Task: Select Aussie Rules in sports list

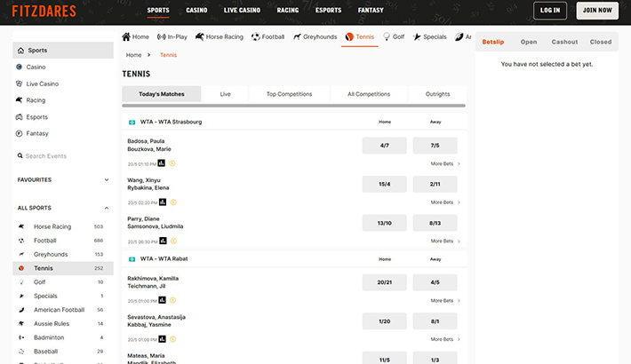Action: 63,324
